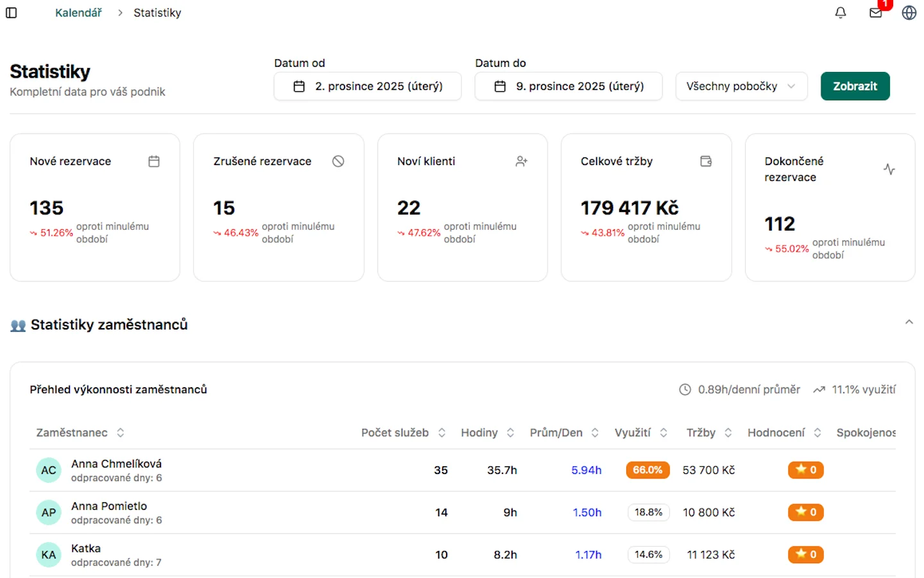Select the Anna Chmelíková name

coord(116,464)
